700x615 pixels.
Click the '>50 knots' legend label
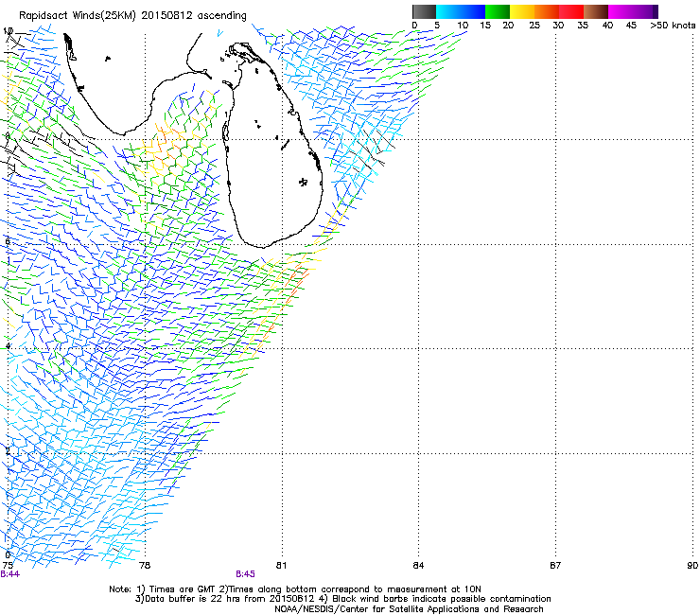pos(673,26)
